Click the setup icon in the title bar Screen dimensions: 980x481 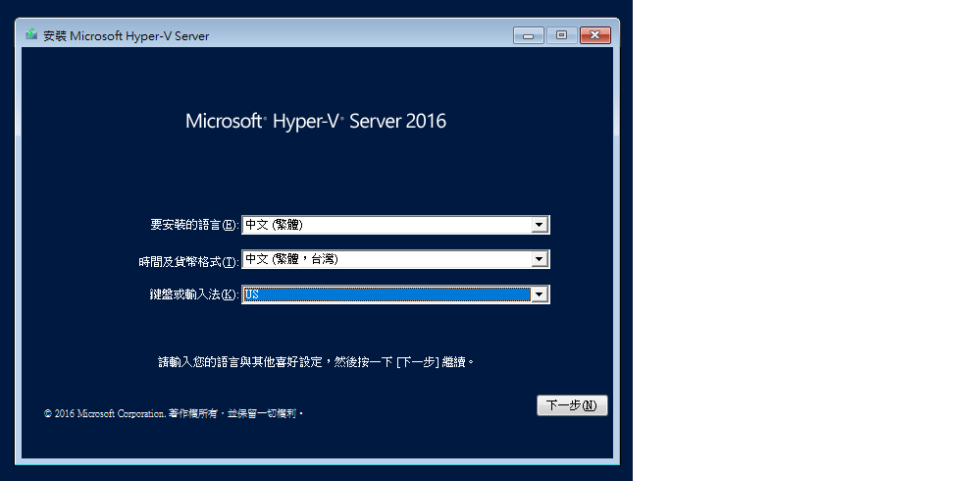tap(31, 34)
